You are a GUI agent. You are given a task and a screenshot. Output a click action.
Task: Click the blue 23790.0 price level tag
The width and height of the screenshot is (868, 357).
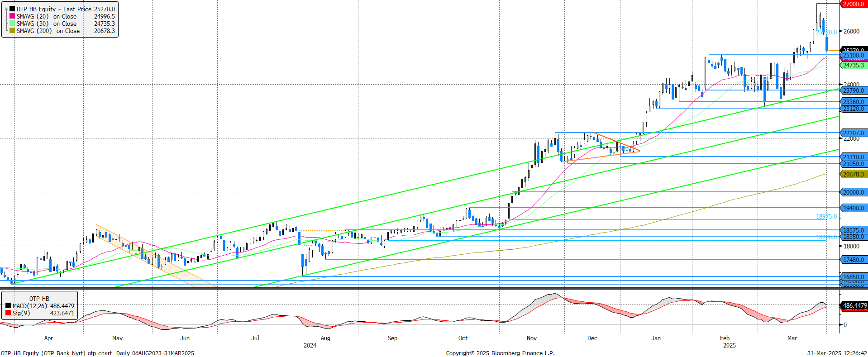point(854,90)
